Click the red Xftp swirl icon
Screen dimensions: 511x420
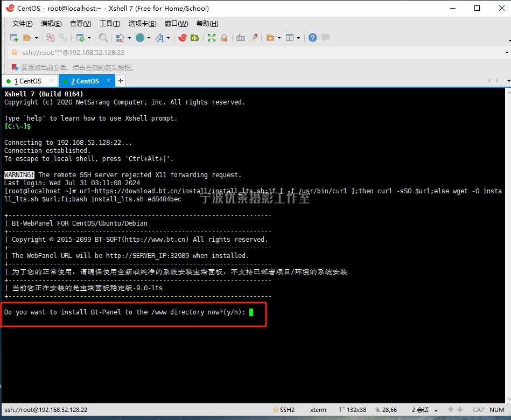(183, 38)
